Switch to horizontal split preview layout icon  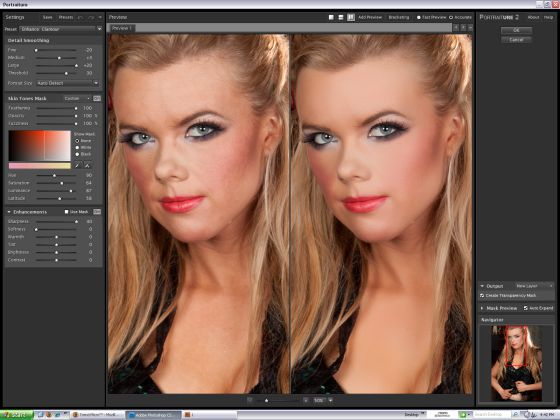coord(341,17)
